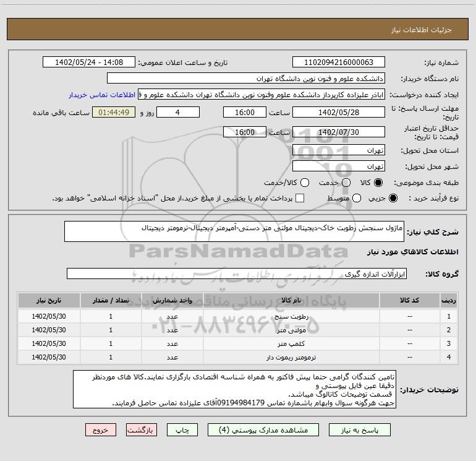Click the response deadline date 1402/05/28 field

pyautogui.click(x=338, y=112)
